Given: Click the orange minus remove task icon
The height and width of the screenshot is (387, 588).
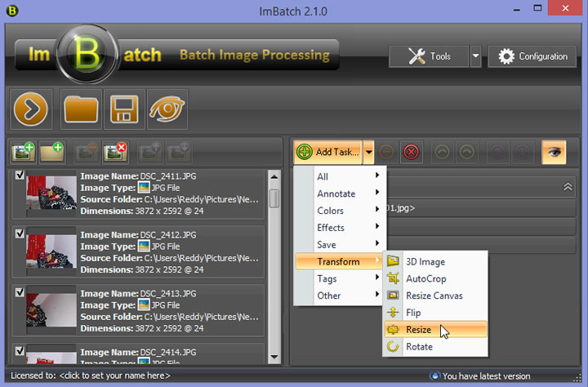Looking at the screenshot, I should click(x=386, y=152).
